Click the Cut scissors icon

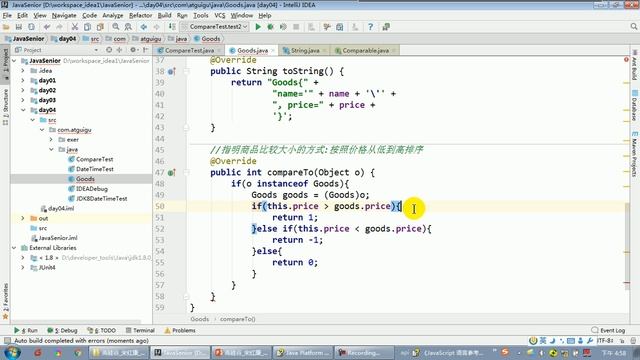click(x=75, y=27)
